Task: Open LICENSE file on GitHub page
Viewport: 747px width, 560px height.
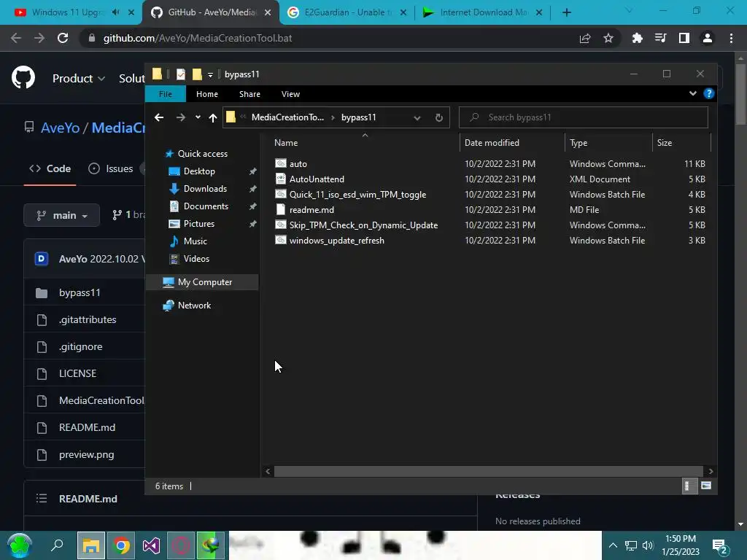Action: (77, 373)
